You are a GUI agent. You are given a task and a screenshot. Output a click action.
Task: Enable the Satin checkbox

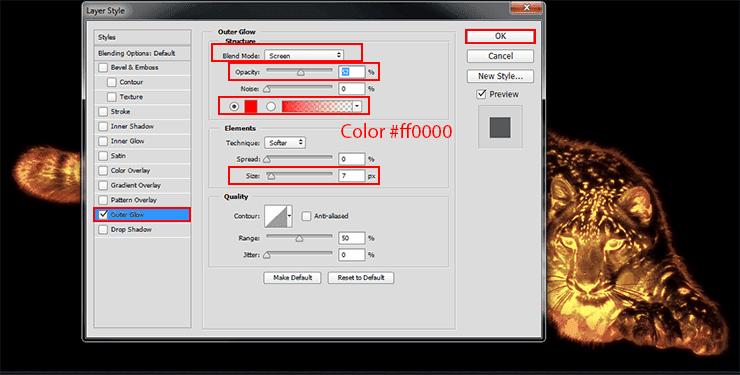pos(103,156)
